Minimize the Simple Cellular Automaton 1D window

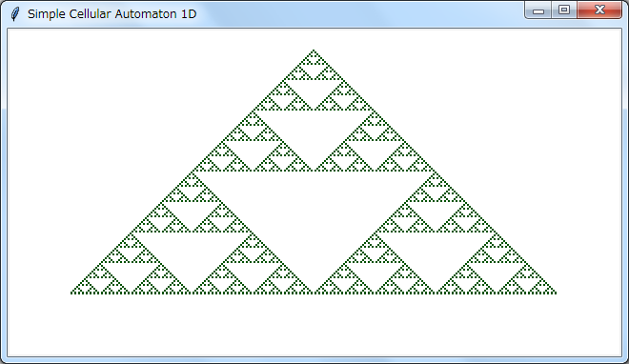538,10
